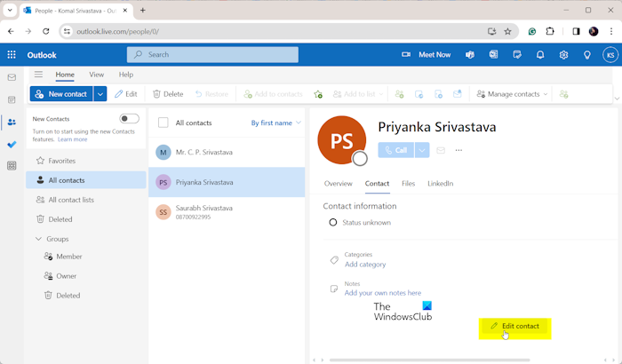Expand the Call options dropdown arrow

(x=422, y=150)
